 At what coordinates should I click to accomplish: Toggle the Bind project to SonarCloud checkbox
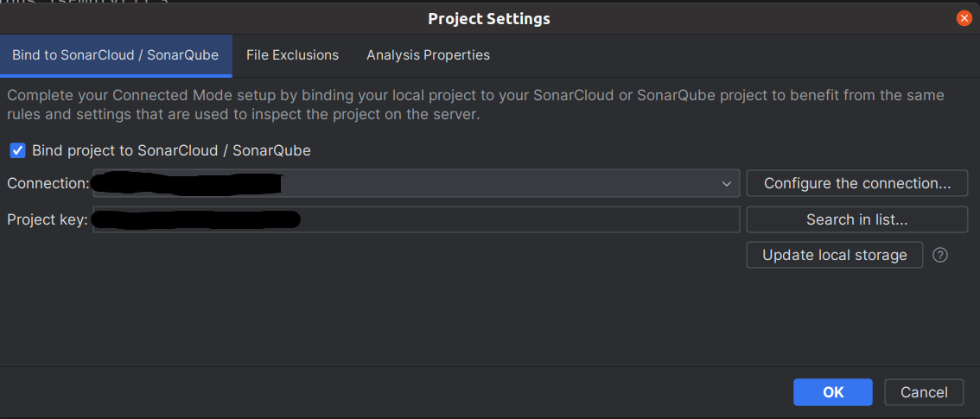17,150
